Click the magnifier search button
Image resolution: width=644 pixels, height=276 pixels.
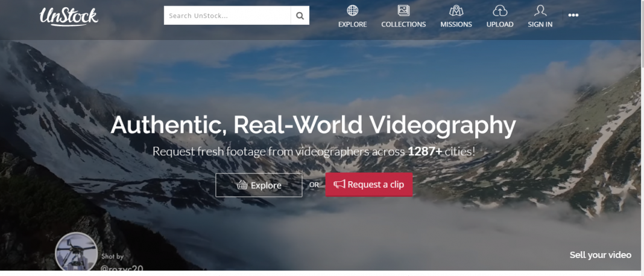[x=300, y=16]
